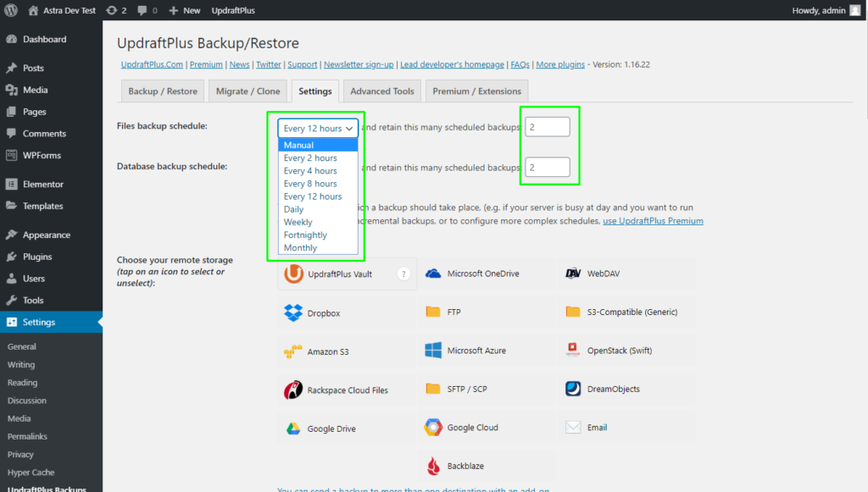Select FTP storage folder icon

point(433,312)
